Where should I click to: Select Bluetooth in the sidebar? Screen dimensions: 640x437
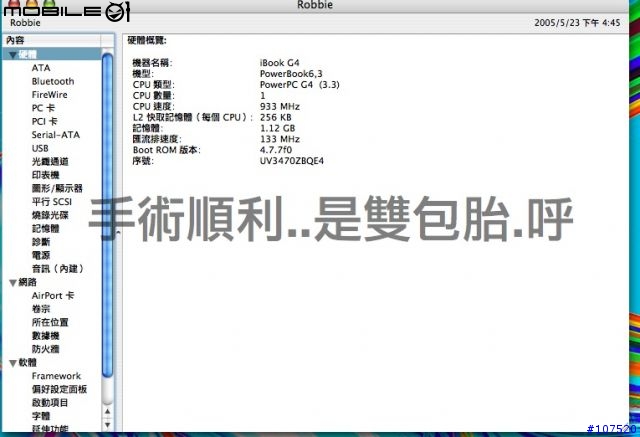(x=53, y=81)
